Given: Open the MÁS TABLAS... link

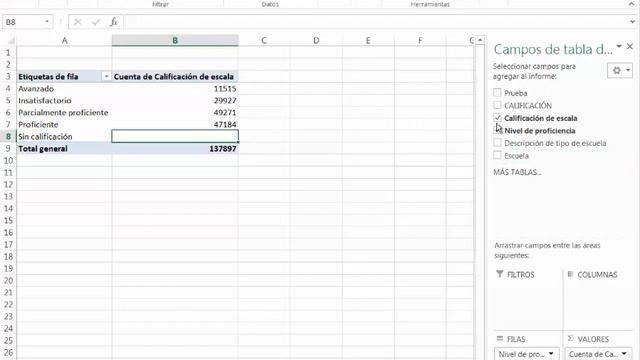Looking at the screenshot, I should tap(517, 172).
